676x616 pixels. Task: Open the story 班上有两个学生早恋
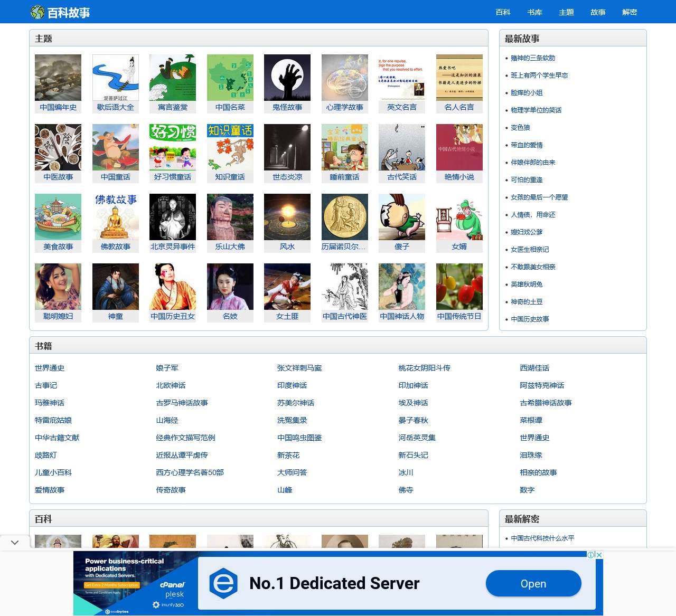coord(539,75)
